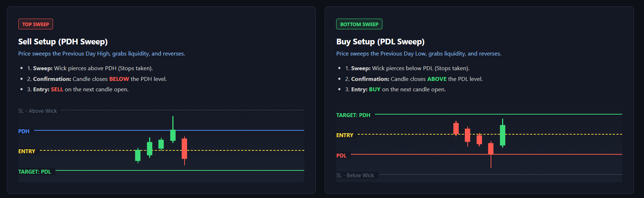The height and width of the screenshot is (198, 644).
Task: Click the TARGET: PDH label on buy chart
Action: [353, 115]
